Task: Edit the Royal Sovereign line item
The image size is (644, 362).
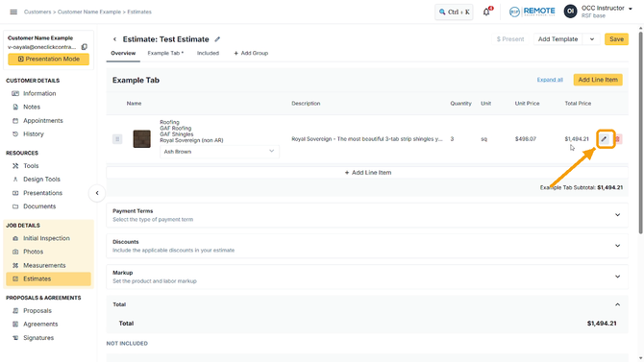Action: 604,139
